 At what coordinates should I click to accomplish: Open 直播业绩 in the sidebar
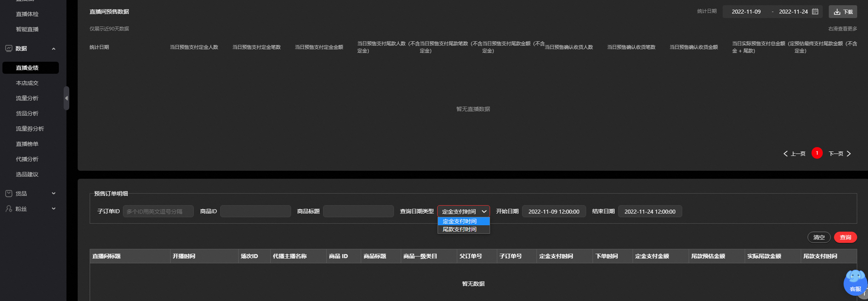30,68
